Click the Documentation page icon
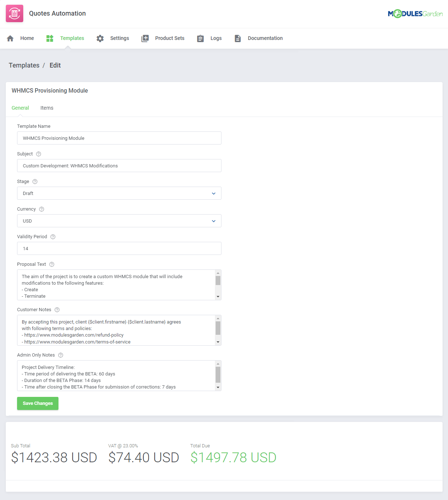 pyautogui.click(x=238, y=38)
